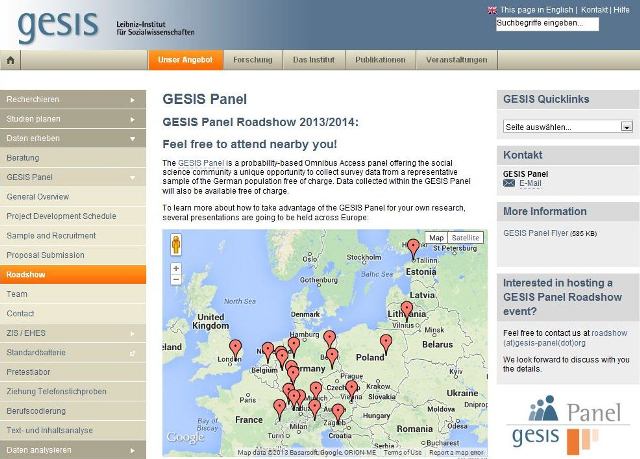Open the map marker over London
The width and height of the screenshot is (640, 459).
tap(235, 349)
